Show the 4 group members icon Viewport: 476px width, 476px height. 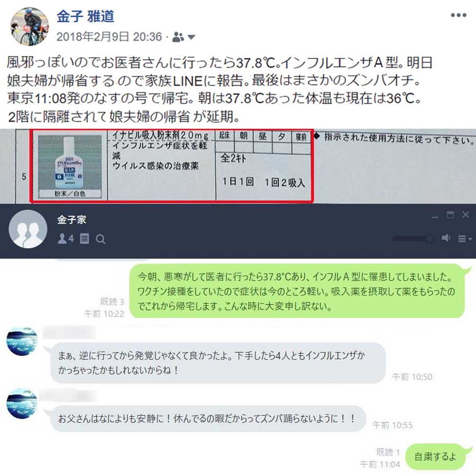[x=66, y=239]
